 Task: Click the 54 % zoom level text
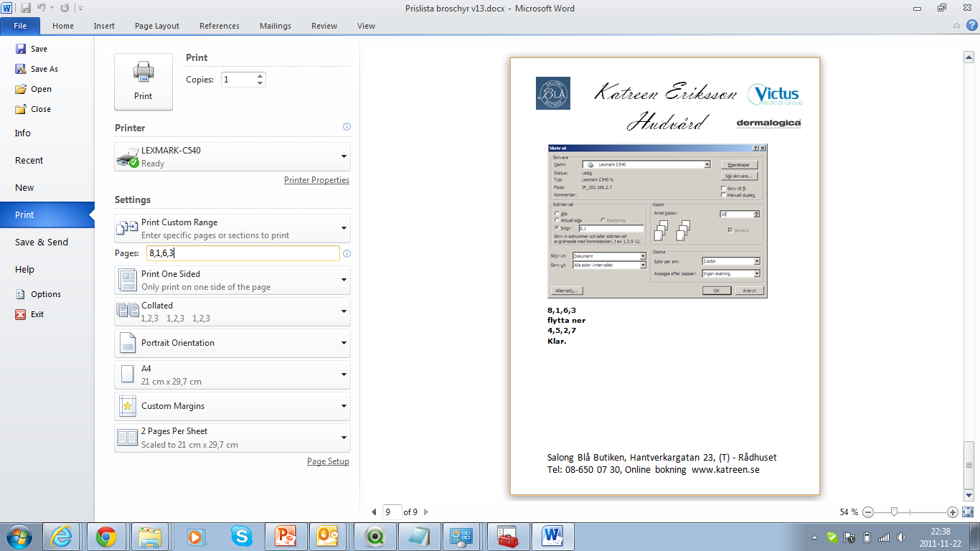pos(849,512)
